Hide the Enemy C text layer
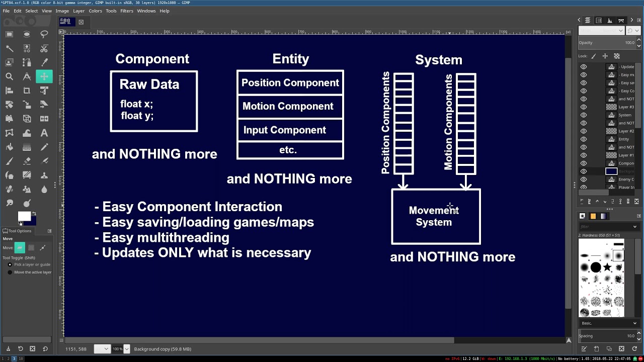 tap(584, 179)
